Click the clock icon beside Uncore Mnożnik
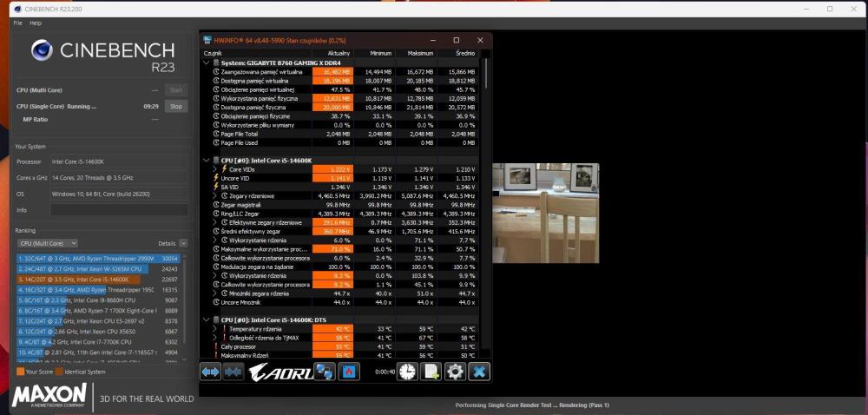 click(x=216, y=302)
